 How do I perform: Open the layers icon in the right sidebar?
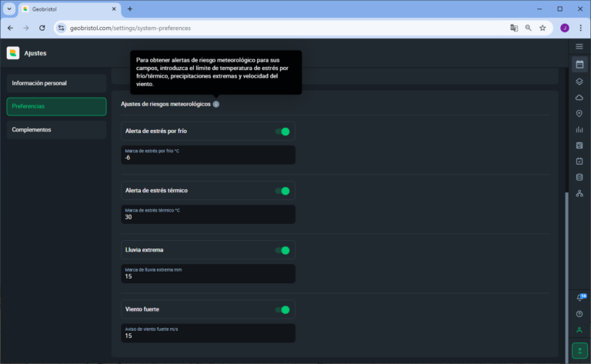(579, 81)
